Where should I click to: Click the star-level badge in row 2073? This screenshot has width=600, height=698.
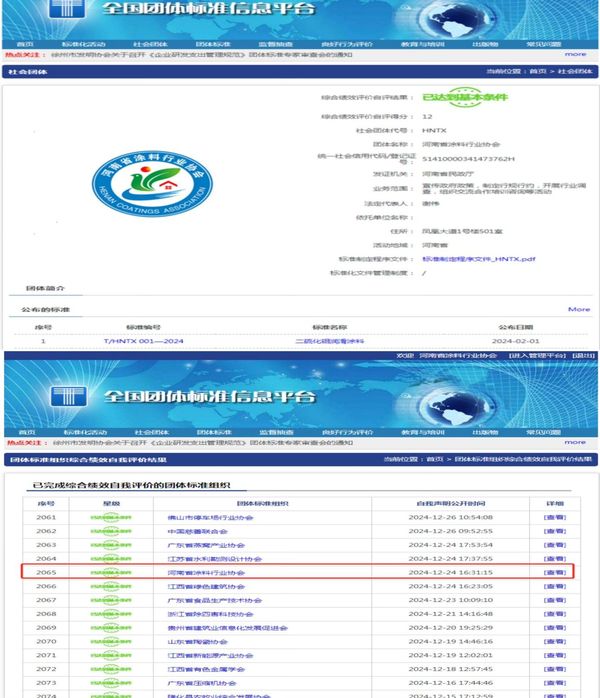(x=111, y=683)
